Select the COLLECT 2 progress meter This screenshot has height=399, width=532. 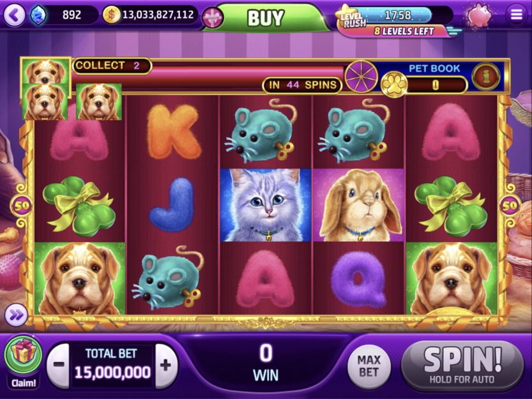pyautogui.click(x=111, y=66)
